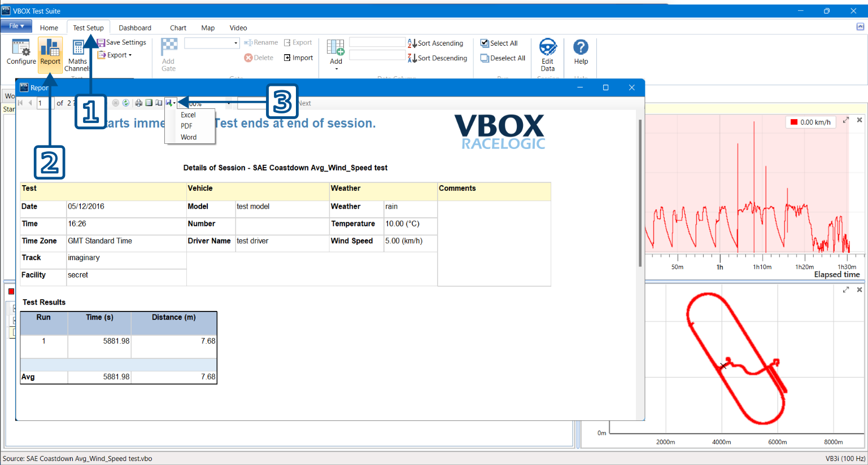The image size is (868, 465).
Task: Choose Word from the export menu
Action: [189, 137]
